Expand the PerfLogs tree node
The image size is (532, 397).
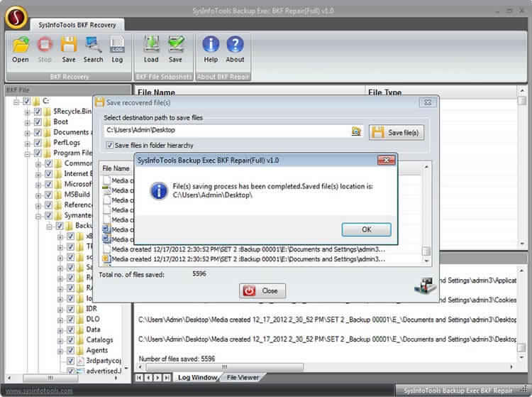point(27,143)
